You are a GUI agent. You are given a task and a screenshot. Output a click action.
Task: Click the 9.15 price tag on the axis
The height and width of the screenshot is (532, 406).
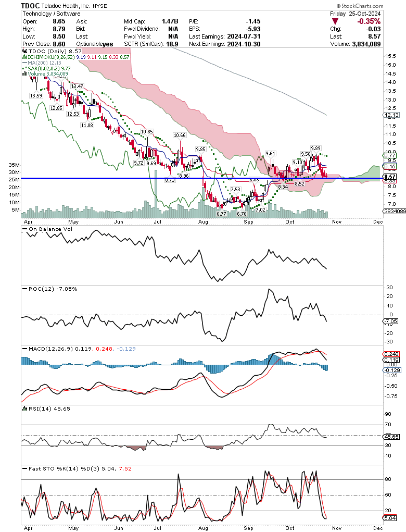coord(390,167)
